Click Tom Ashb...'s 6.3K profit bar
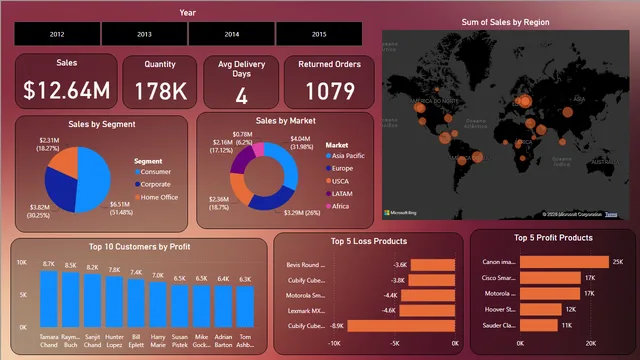This screenshot has width=640, height=360. pos(245,307)
